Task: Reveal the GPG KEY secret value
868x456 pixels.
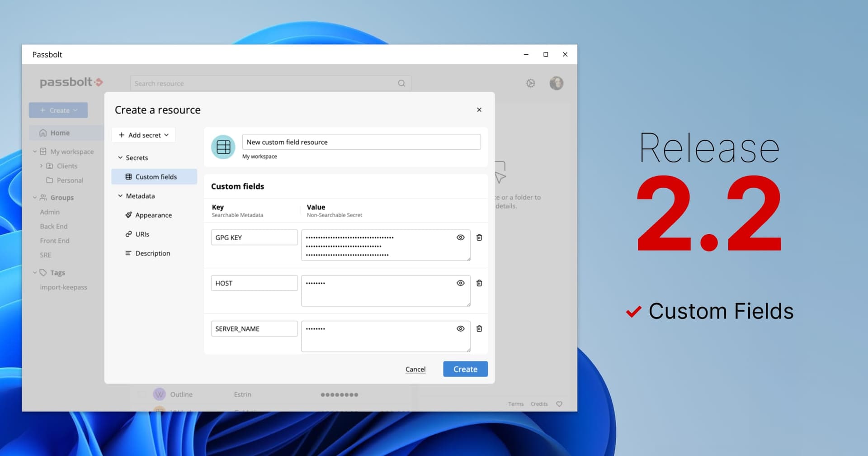Action: [x=460, y=237]
